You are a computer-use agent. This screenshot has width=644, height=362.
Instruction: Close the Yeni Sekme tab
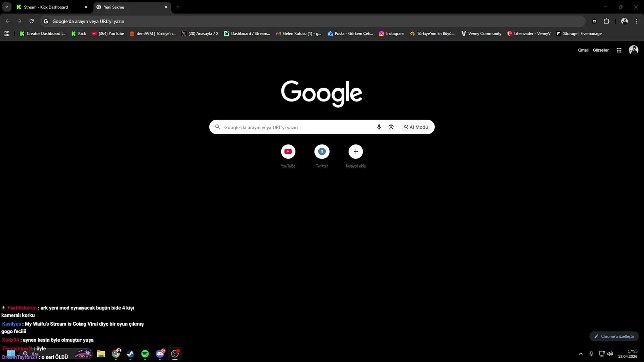[x=166, y=7]
